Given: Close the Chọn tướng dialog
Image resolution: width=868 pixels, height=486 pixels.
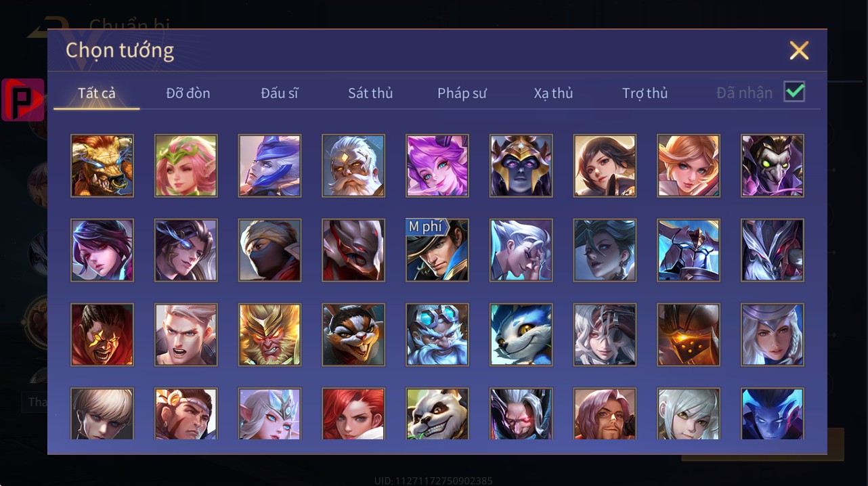Looking at the screenshot, I should tap(799, 51).
